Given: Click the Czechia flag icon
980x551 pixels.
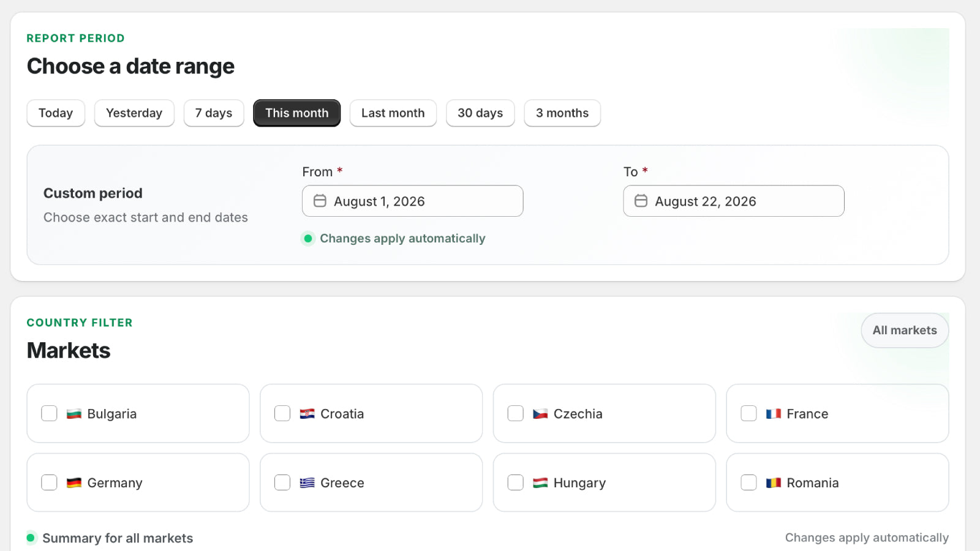Looking at the screenshot, I should coord(540,414).
